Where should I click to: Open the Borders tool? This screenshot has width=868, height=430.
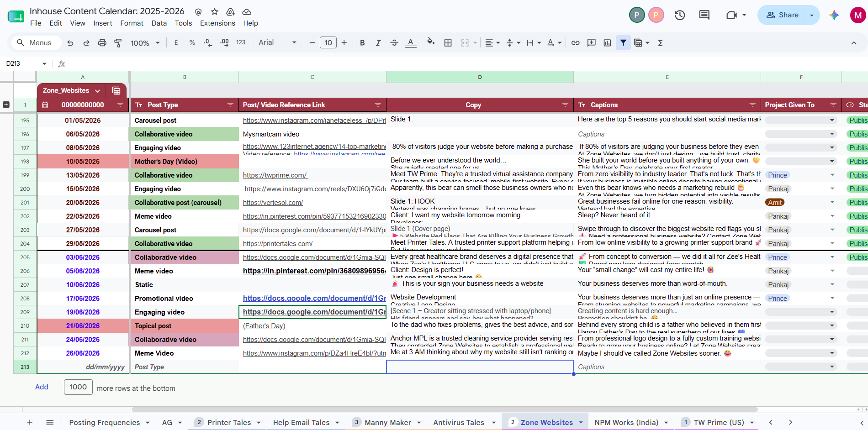[x=448, y=43]
